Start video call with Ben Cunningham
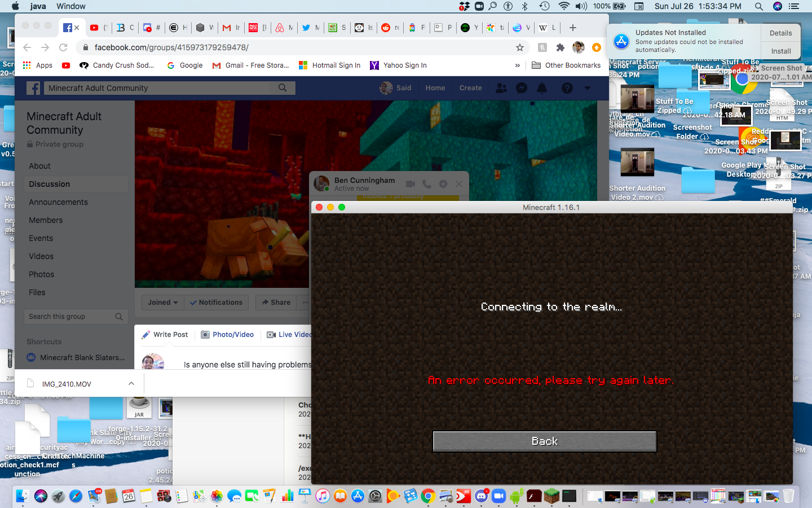The width and height of the screenshot is (812, 508). (411, 184)
